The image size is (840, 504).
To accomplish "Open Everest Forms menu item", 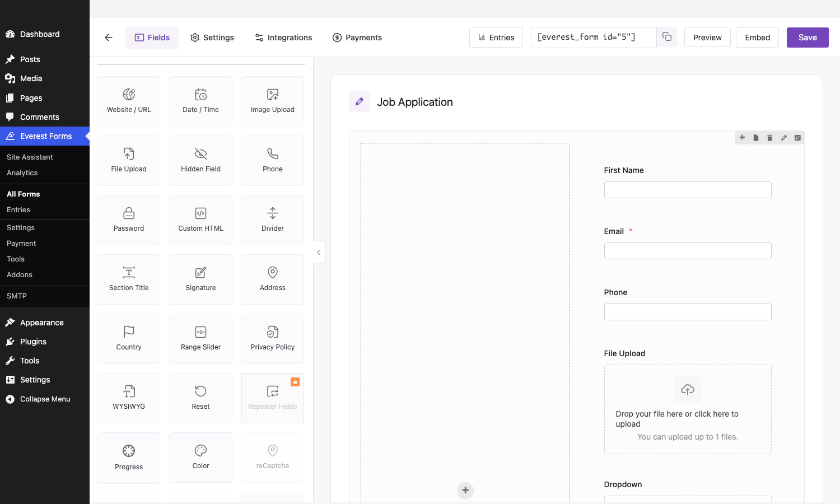I will [45, 136].
